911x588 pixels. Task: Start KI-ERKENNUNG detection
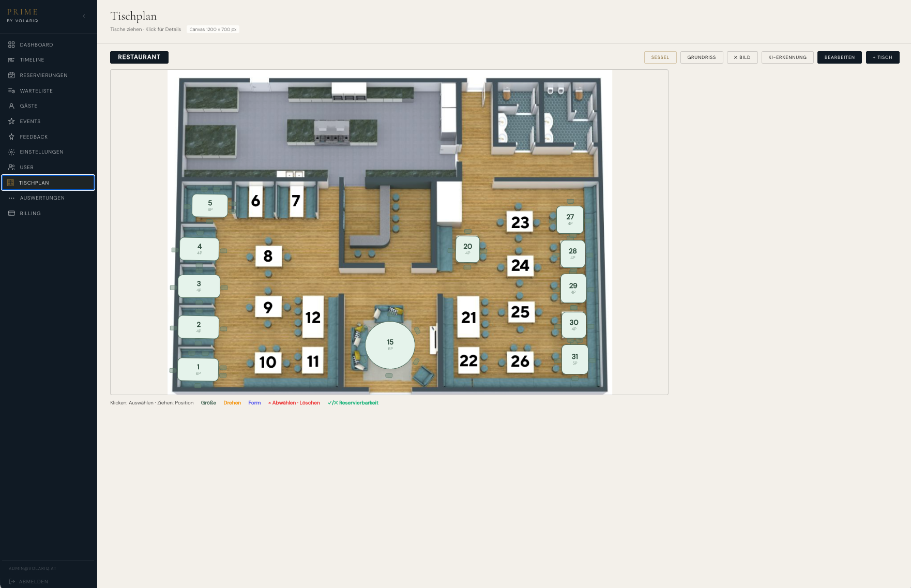pos(787,57)
